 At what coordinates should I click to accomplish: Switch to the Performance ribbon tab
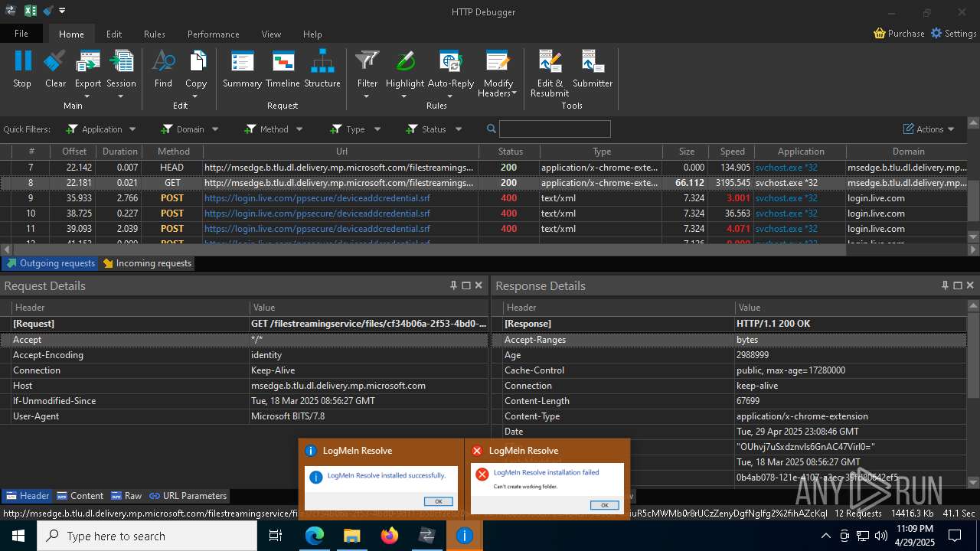pyautogui.click(x=214, y=34)
